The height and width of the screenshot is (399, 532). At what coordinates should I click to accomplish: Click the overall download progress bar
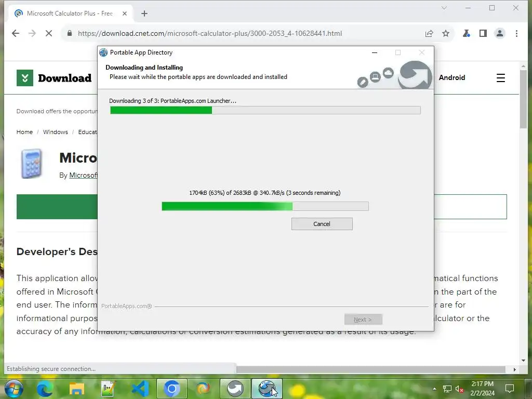click(265, 110)
